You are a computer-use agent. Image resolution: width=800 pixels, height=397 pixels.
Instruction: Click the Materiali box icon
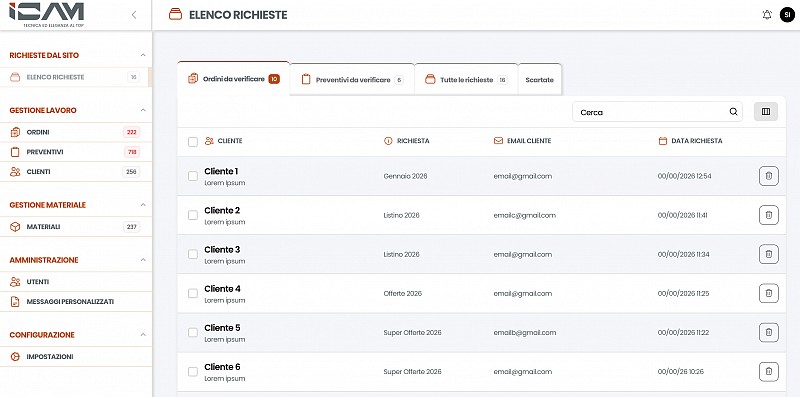(x=15, y=227)
